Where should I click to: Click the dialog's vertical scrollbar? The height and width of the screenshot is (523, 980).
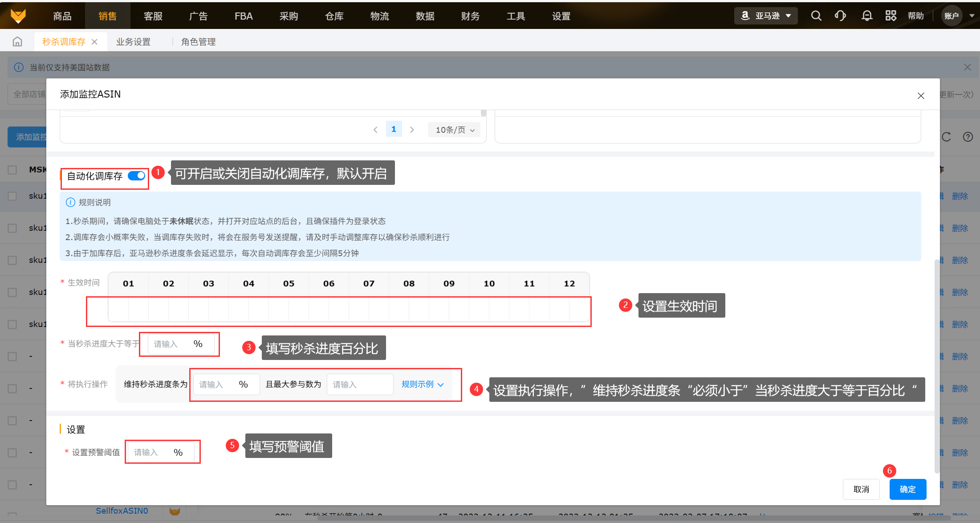tap(936, 365)
